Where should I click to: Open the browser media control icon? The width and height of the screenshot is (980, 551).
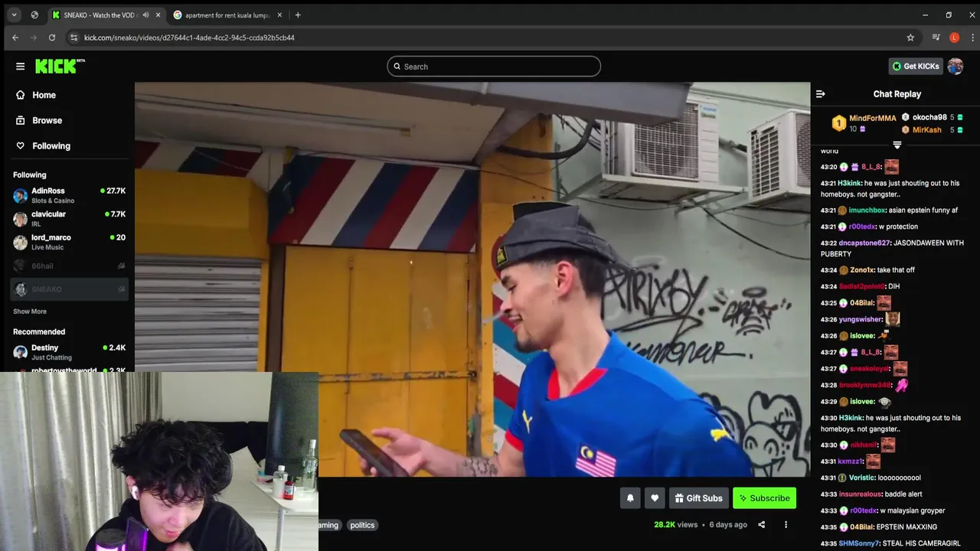[x=936, y=37]
